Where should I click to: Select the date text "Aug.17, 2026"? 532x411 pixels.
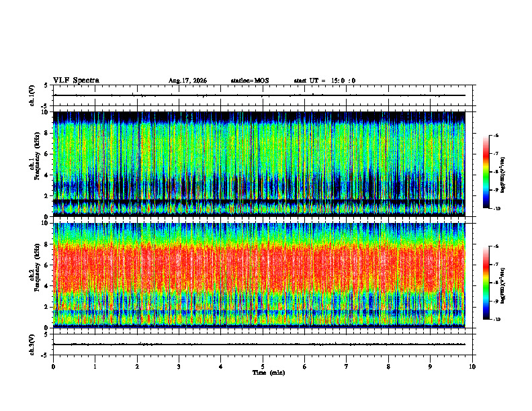coord(187,81)
